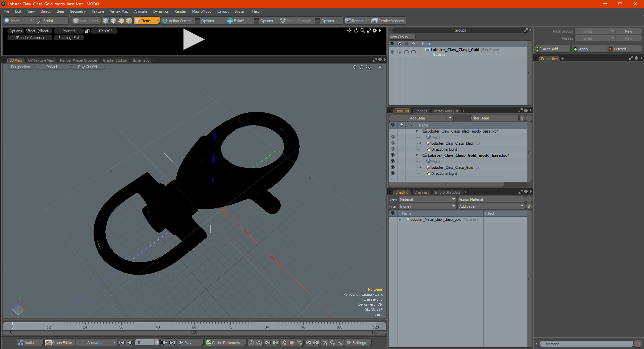The width and height of the screenshot is (644, 349).
Task: Toggle visibility of Black scene Mesh
Action: point(392,137)
